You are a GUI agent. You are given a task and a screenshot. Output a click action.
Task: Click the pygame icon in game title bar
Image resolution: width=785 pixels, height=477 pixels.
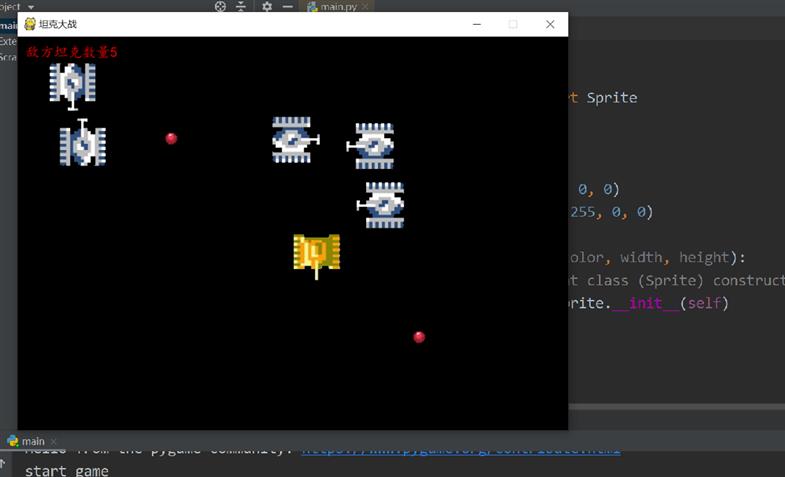click(29, 24)
